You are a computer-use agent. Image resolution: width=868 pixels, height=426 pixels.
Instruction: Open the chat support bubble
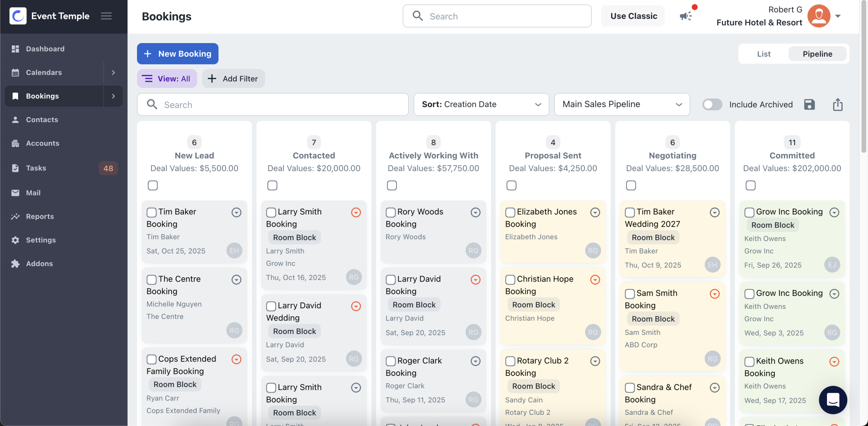click(x=833, y=400)
